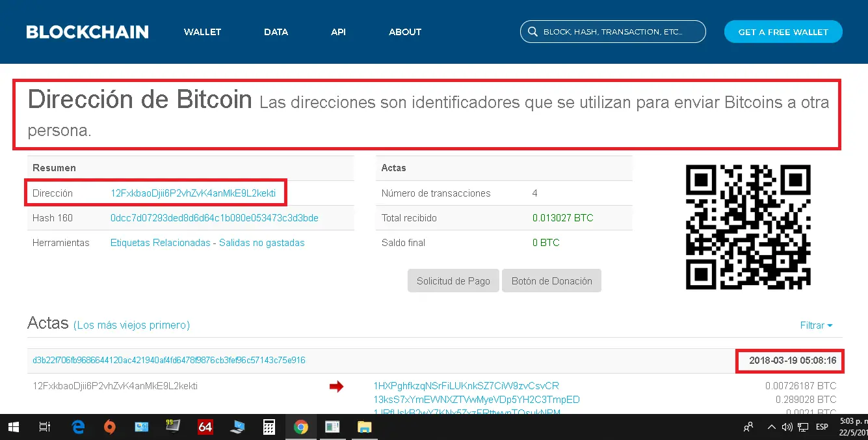Open the red 64 app in the taskbar
The image size is (868, 440).
205,427
